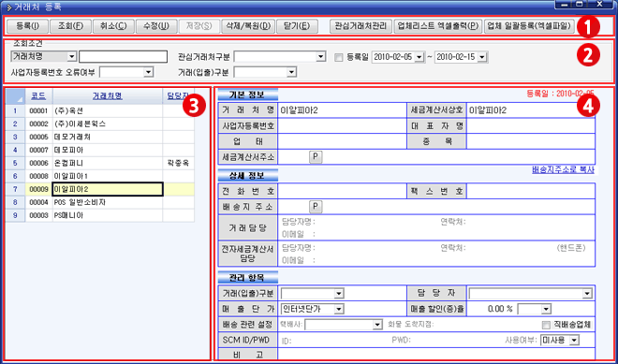
Task: Click code cell 00009
Action: click(x=38, y=189)
